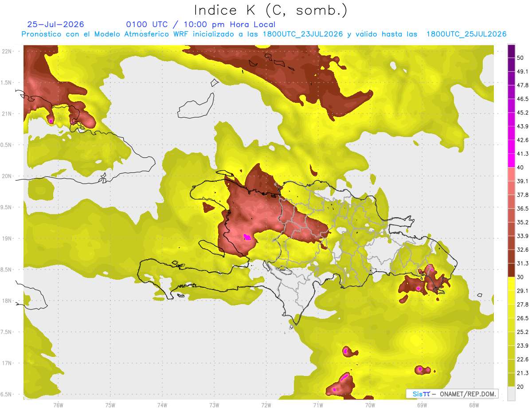Click the colorbar label "37.8"
The height and width of the screenshot is (411, 532).
pyautogui.click(x=522, y=195)
